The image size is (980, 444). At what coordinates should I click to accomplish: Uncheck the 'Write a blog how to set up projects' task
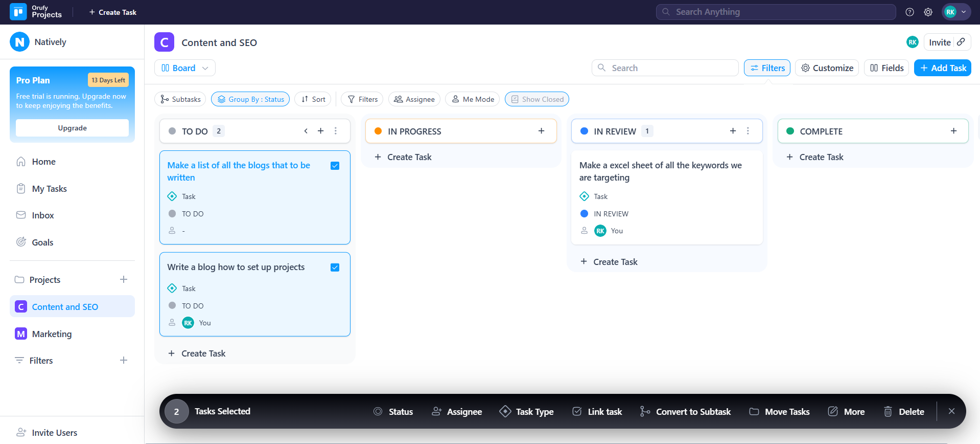coord(335,268)
